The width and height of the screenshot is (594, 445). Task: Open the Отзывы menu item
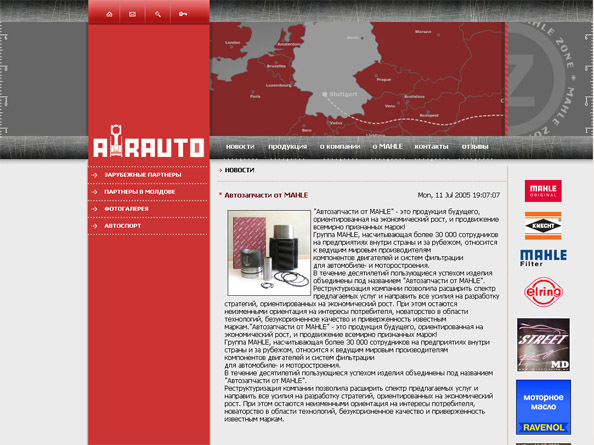(x=475, y=147)
